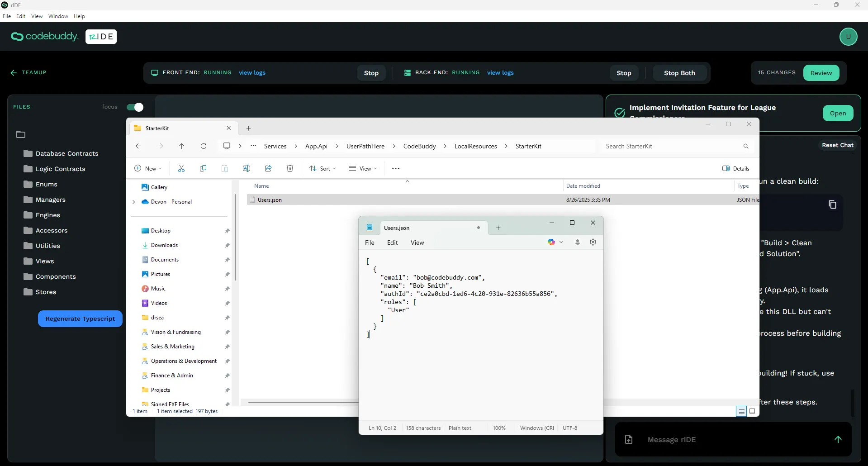The height and width of the screenshot is (466, 868).
Task: Click the Delete trash icon in File Explorer
Action: point(290,168)
